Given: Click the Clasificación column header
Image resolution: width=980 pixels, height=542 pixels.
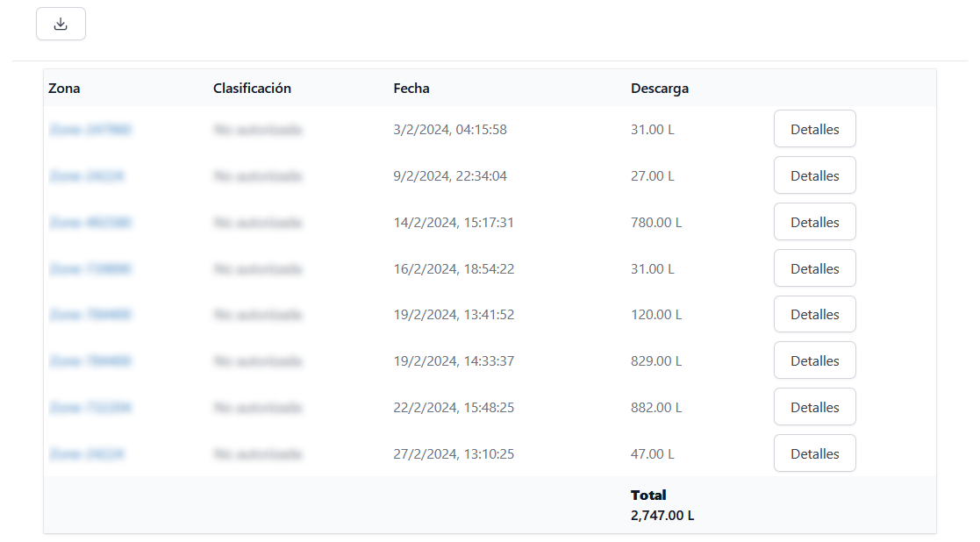Looking at the screenshot, I should [x=252, y=89].
